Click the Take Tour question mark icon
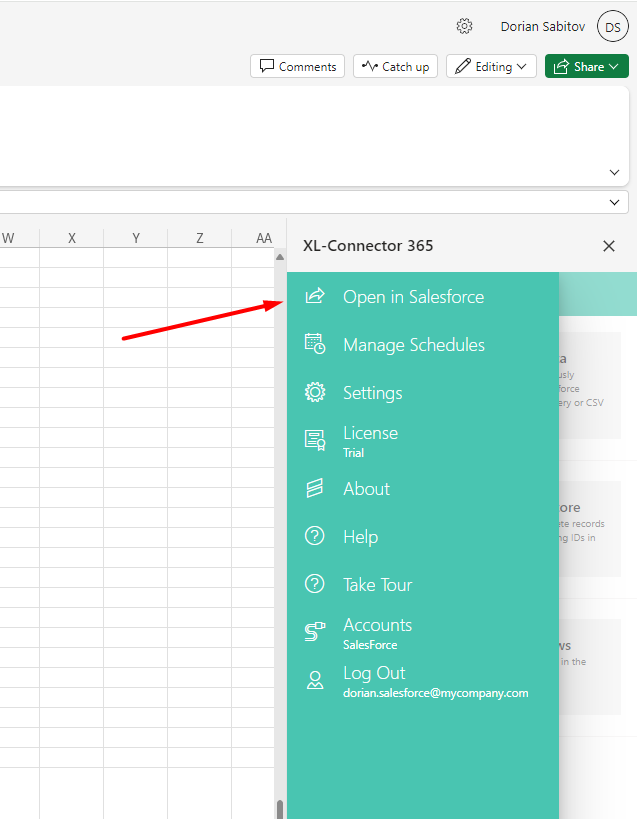 (314, 584)
